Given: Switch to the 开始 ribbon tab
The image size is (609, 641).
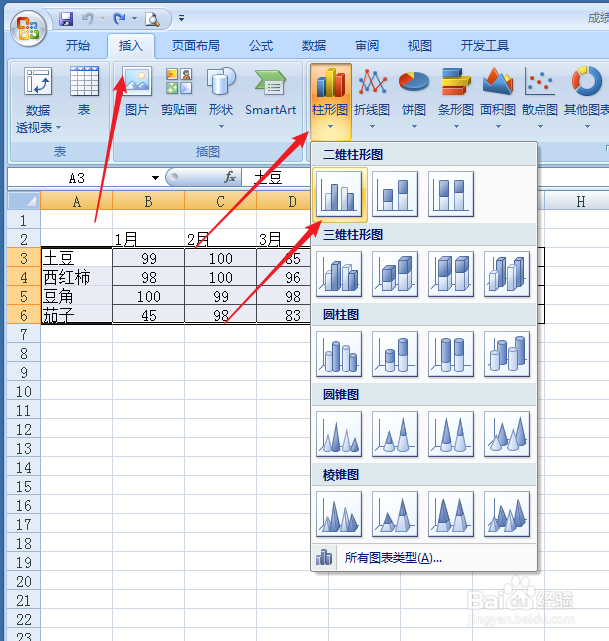Looking at the screenshot, I should [78, 45].
